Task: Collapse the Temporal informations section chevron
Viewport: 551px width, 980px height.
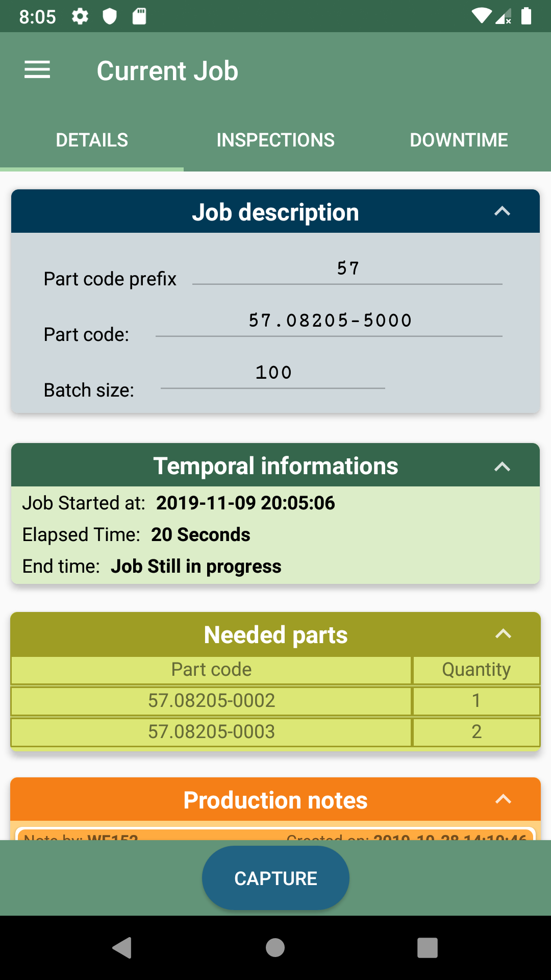Action: (x=503, y=467)
